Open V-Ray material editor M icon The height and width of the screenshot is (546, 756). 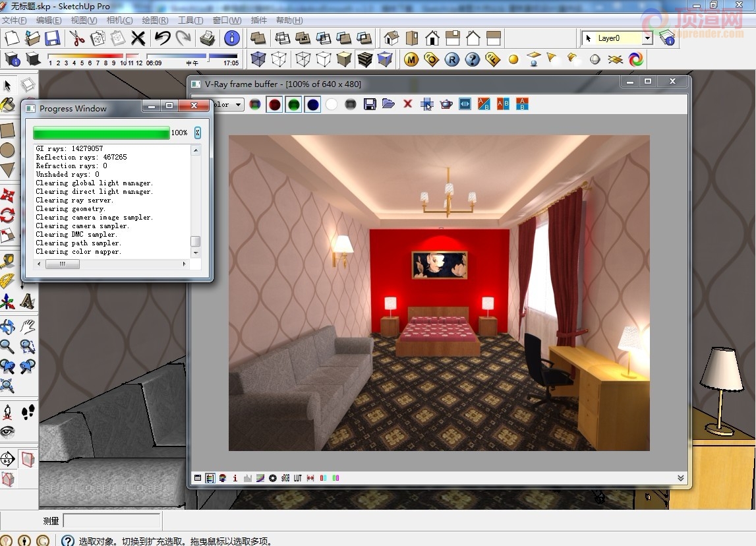coord(411,59)
